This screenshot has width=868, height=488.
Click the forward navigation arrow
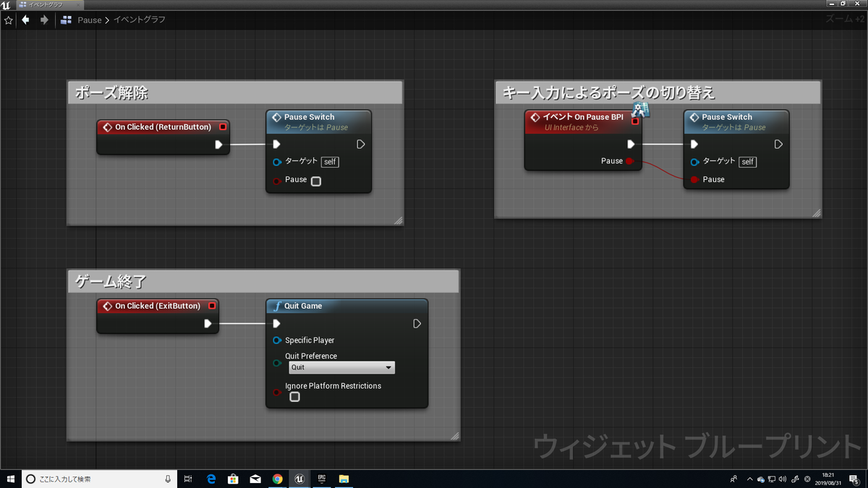pos(43,20)
